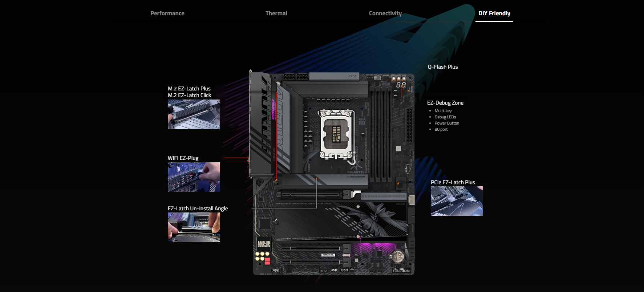Click the 80 port list item
Viewport: 644px width, 292px height.
pos(441,129)
